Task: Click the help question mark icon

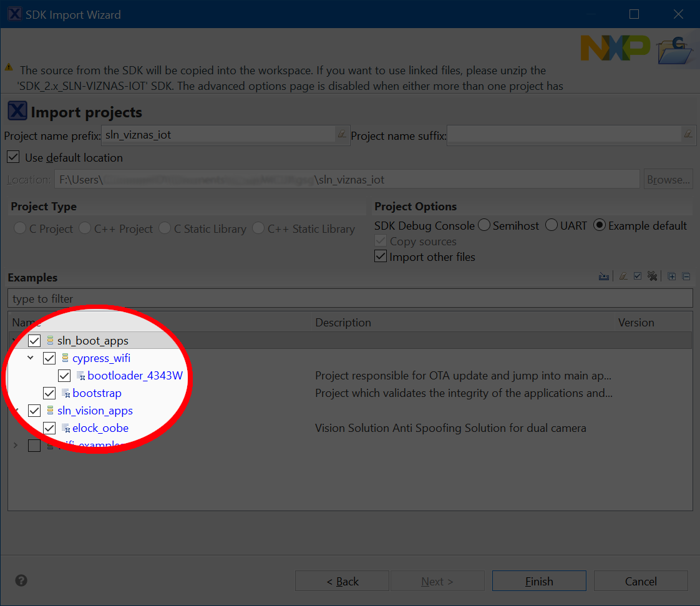Action: 21,580
